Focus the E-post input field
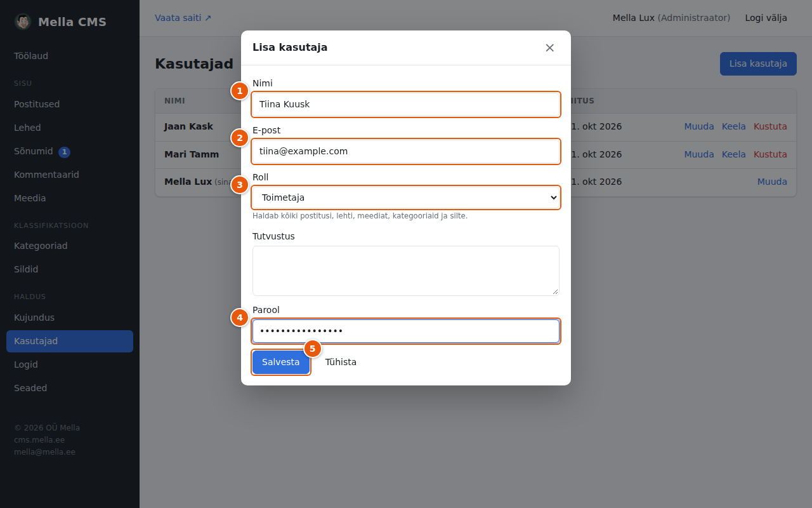The height and width of the screenshot is (508, 812). point(406,151)
